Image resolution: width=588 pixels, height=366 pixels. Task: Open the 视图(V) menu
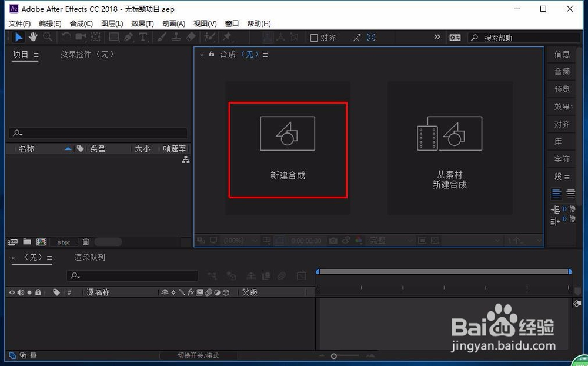(205, 24)
